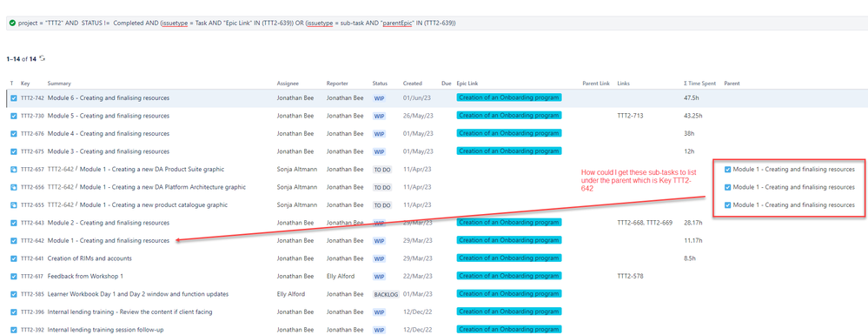Open Module 4 - Creating and finalising resources

109,134
